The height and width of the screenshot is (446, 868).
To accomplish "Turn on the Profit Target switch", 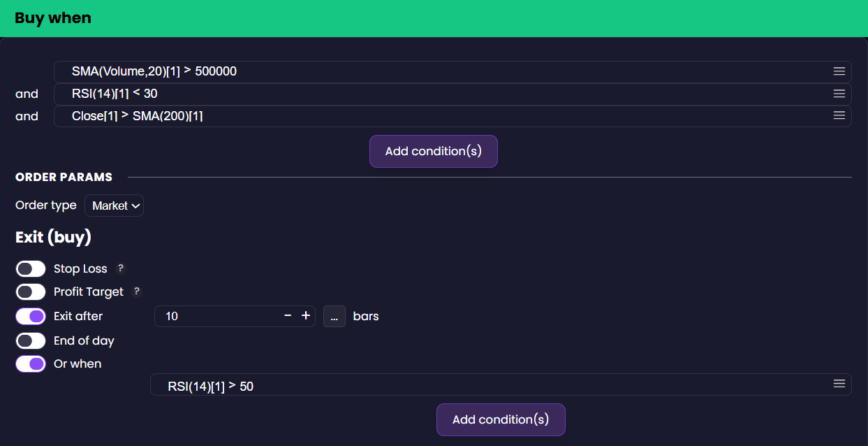I will pos(31,292).
